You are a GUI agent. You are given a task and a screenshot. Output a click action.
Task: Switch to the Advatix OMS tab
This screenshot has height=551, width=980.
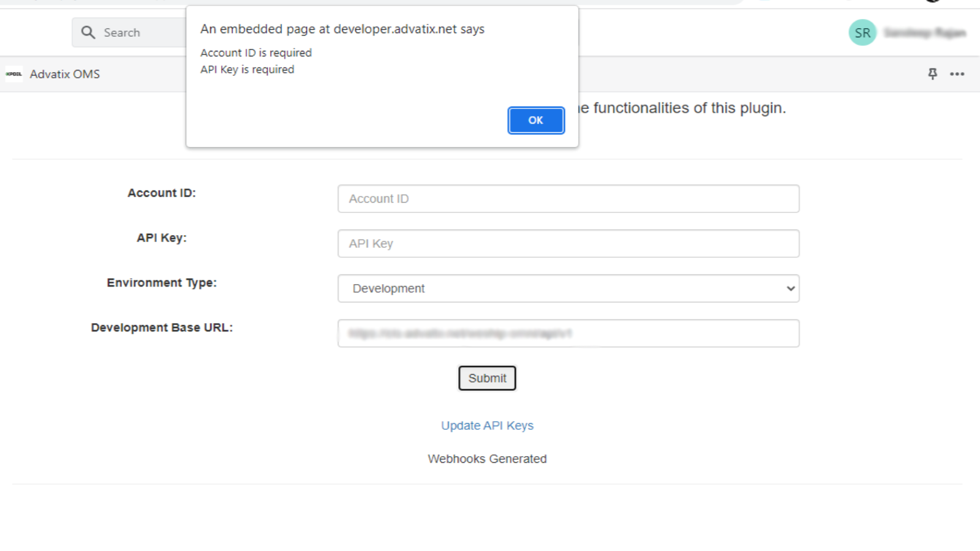(x=65, y=74)
